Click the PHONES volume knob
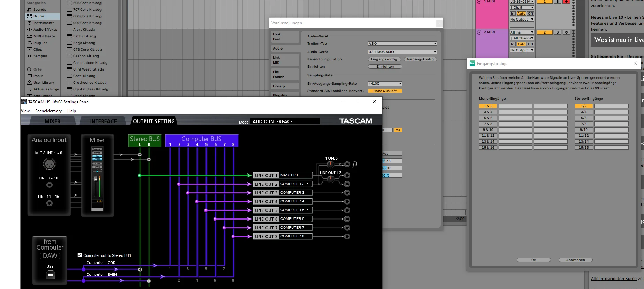This screenshot has height=289, width=644. pyautogui.click(x=330, y=164)
